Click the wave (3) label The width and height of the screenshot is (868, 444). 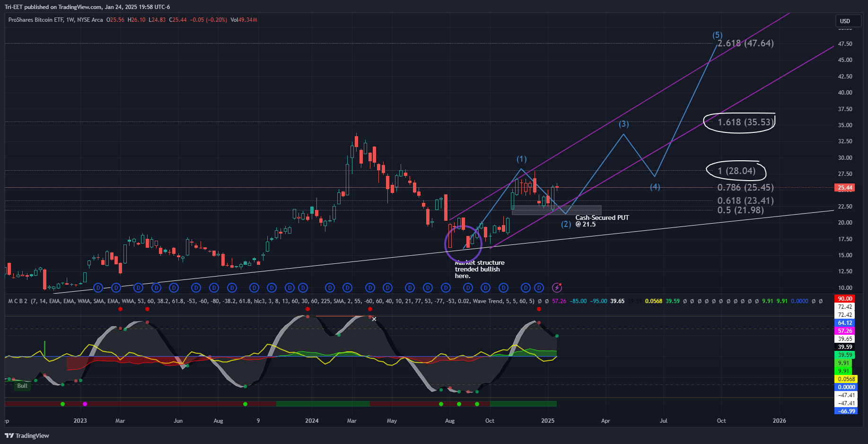624,124
